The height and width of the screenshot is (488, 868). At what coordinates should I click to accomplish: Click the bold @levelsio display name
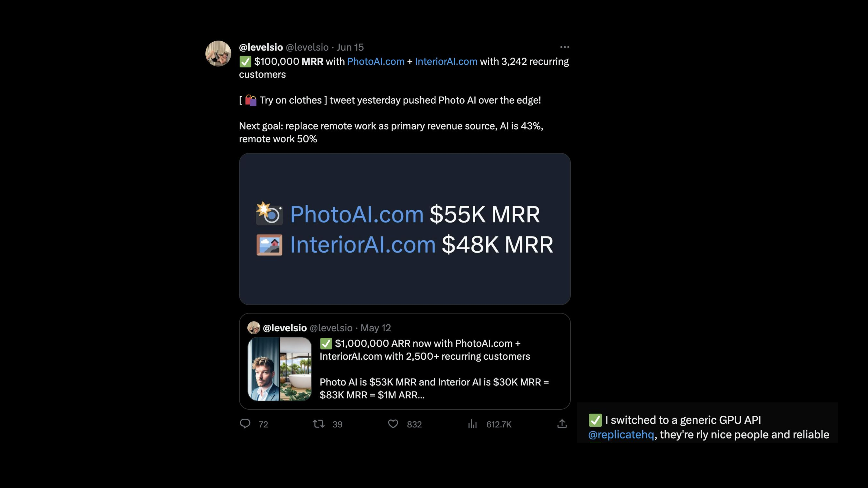(x=261, y=47)
